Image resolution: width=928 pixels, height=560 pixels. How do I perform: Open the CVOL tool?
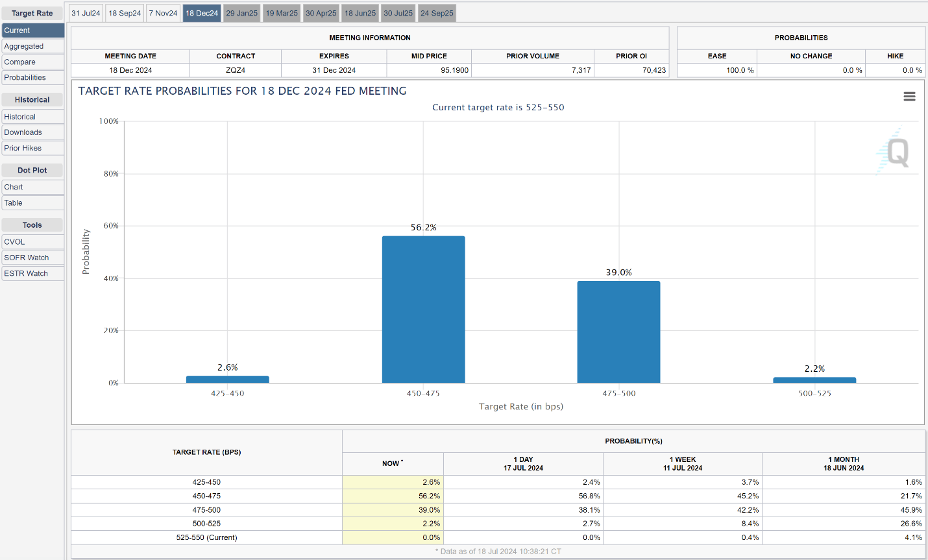(x=32, y=241)
